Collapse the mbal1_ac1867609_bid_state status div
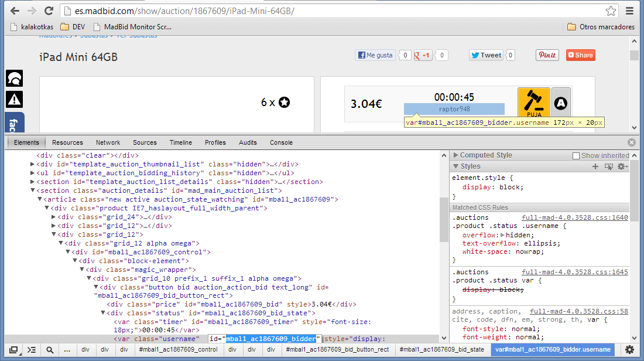644x361 pixels. click(102, 313)
